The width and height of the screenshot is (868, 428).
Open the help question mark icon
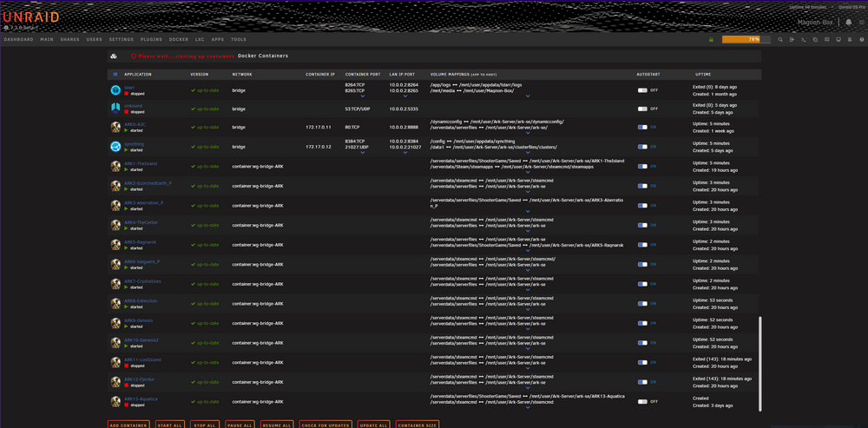coord(862,39)
